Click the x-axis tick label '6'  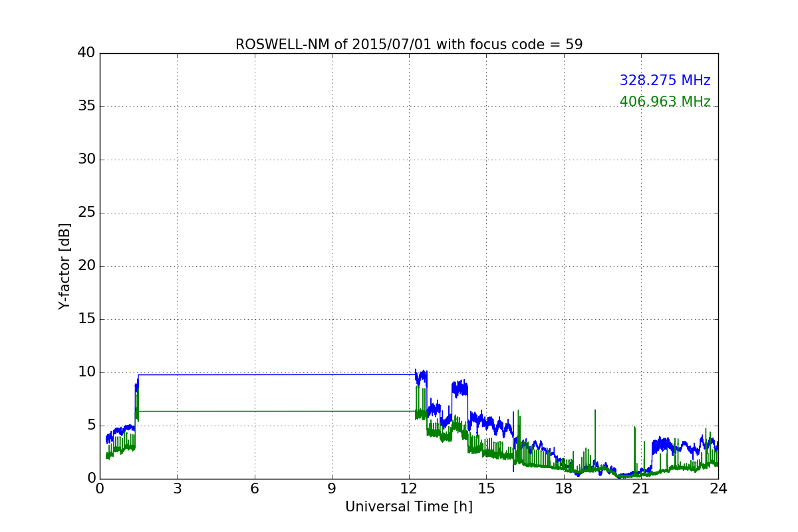click(x=254, y=489)
